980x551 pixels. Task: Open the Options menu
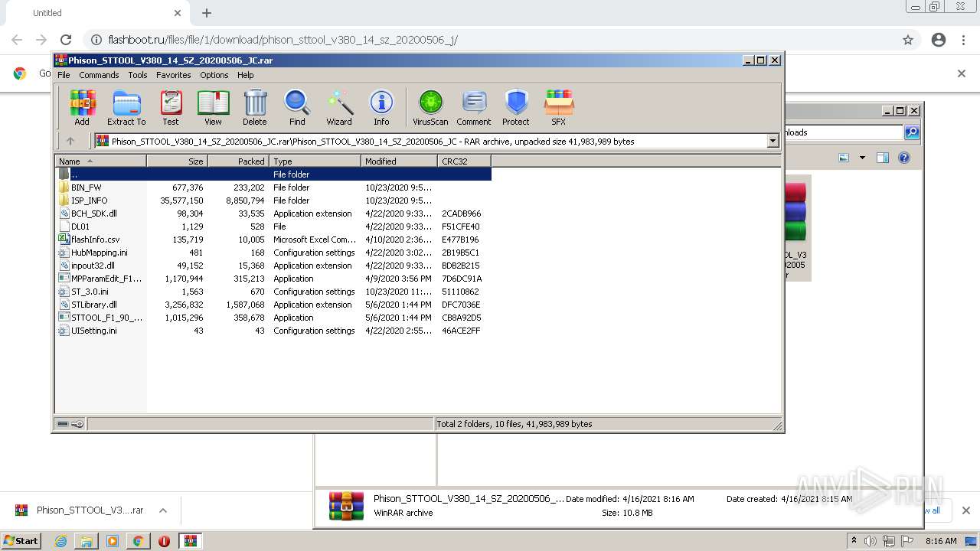[214, 75]
